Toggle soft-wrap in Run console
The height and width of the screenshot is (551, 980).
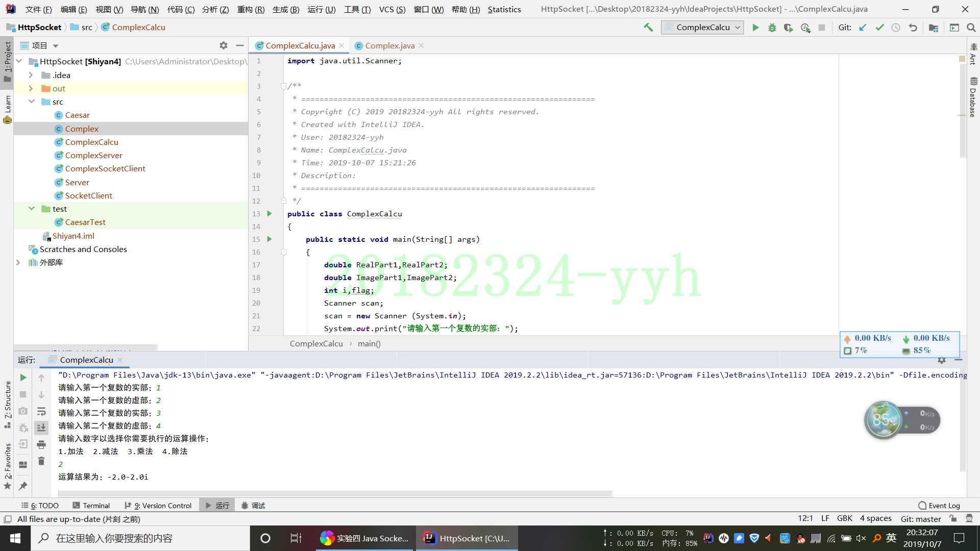point(41,411)
